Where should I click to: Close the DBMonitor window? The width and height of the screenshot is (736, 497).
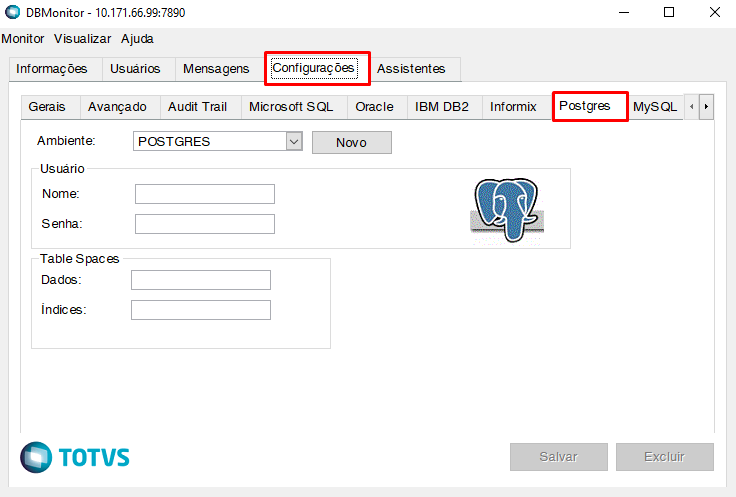[714, 12]
